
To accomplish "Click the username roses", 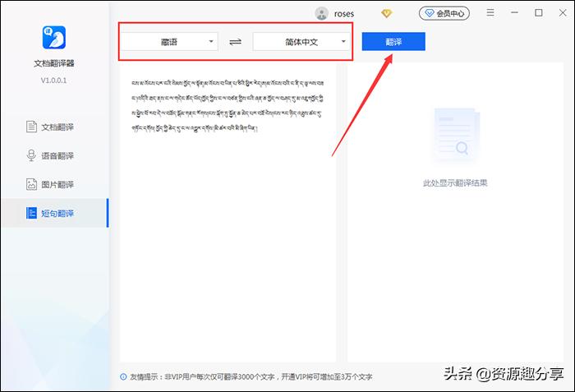I will (x=344, y=14).
